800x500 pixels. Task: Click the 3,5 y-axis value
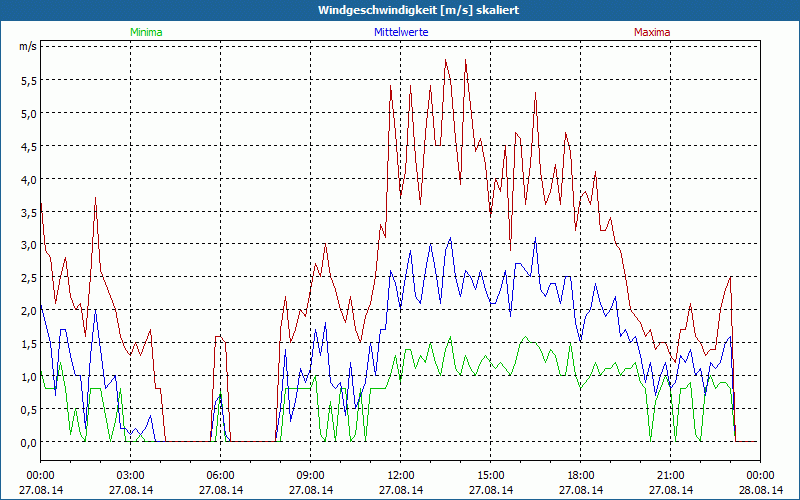[29, 212]
